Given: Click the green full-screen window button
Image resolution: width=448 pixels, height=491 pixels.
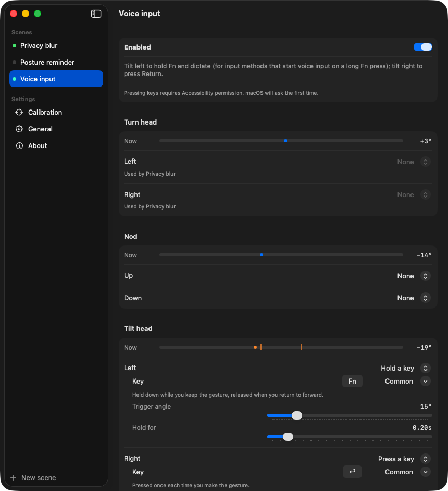Looking at the screenshot, I should tap(38, 14).
